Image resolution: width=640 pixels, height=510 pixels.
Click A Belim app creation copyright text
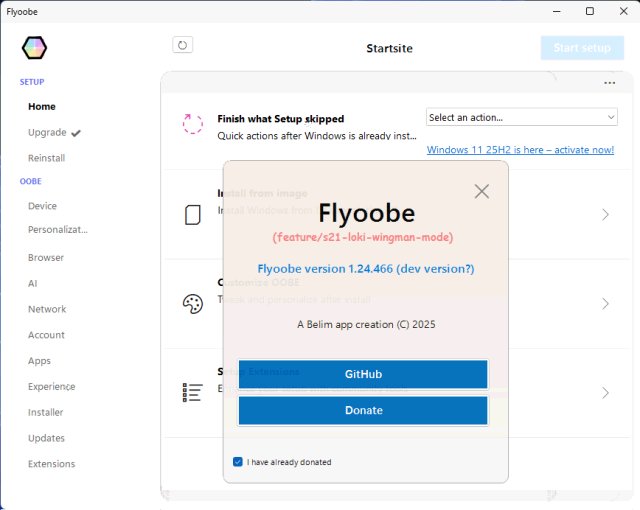(x=366, y=324)
